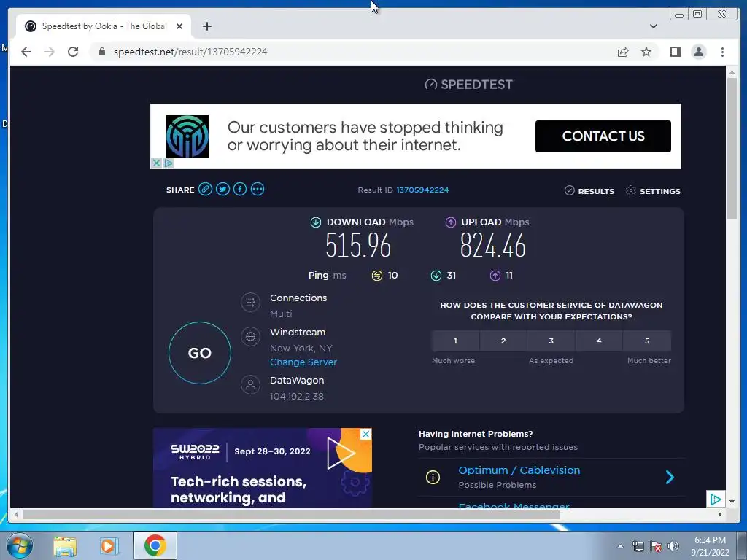Share result on Twitter icon
The width and height of the screenshot is (747, 560).
pos(222,189)
